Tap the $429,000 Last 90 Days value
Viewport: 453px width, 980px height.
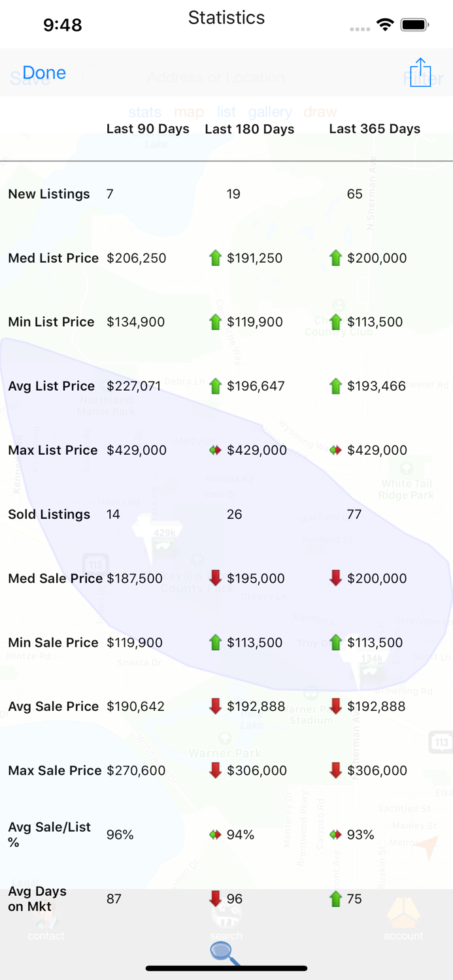[x=137, y=450]
